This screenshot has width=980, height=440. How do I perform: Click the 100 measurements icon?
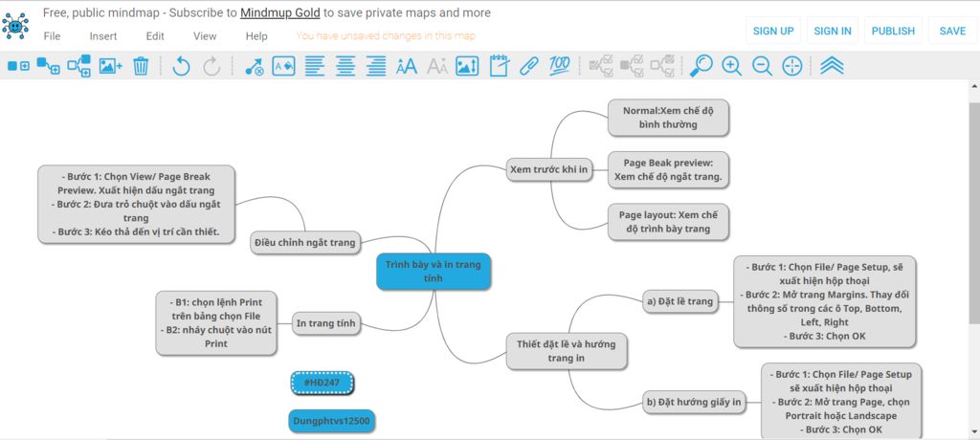tap(559, 66)
